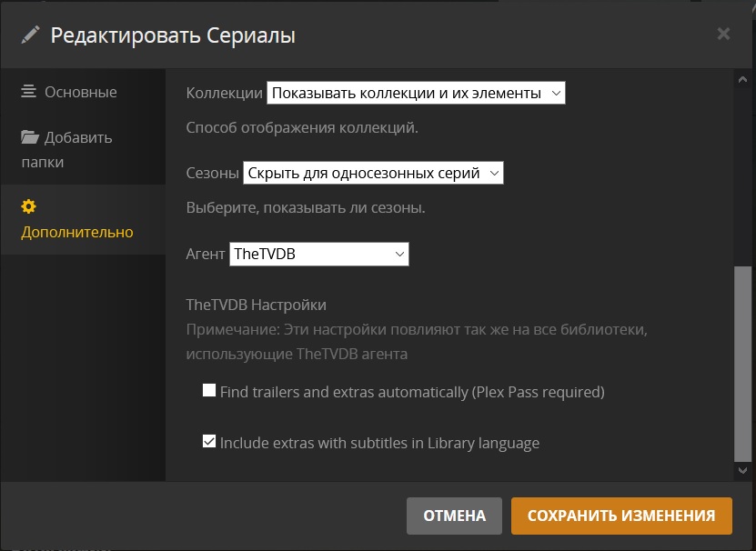The height and width of the screenshot is (551, 756).
Task: Click the lines icon beside Основные
Action: pyautogui.click(x=29, y=92)
